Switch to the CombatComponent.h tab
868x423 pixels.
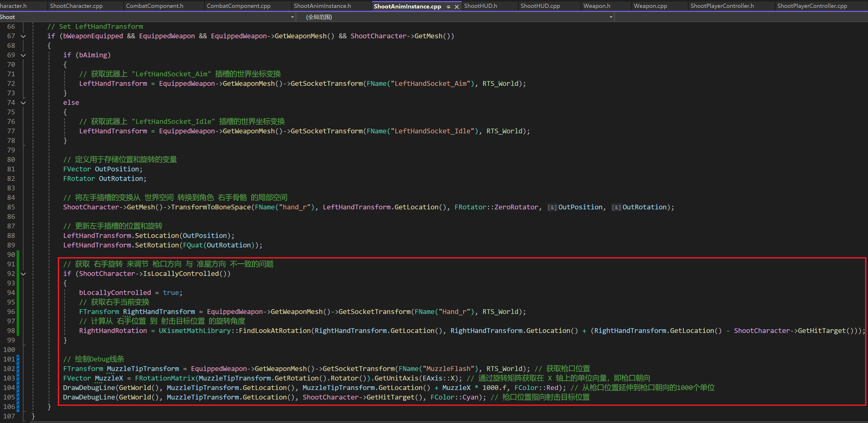click(155, 6)
